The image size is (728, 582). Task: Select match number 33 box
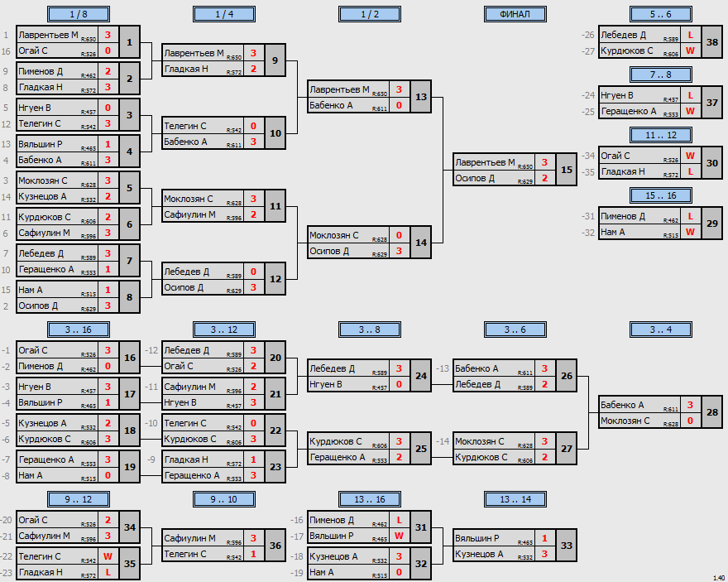[x=567, y=546]
